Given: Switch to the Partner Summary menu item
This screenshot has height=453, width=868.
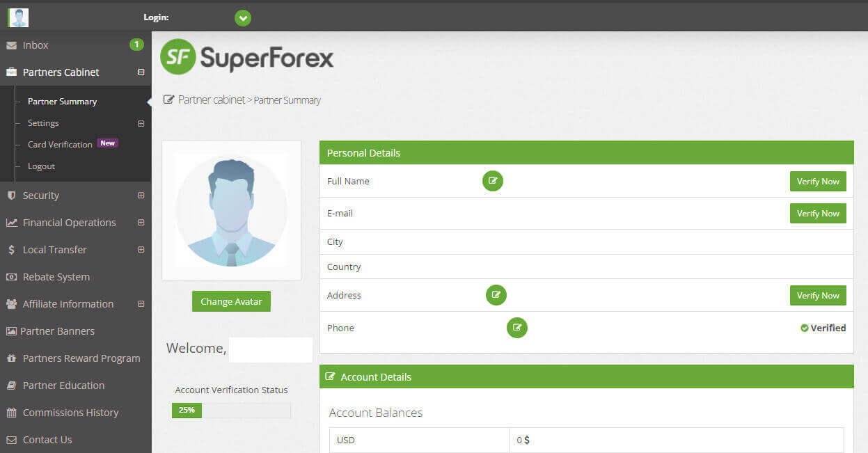Looking at the screenshot, I should click(x=62, y=101).
